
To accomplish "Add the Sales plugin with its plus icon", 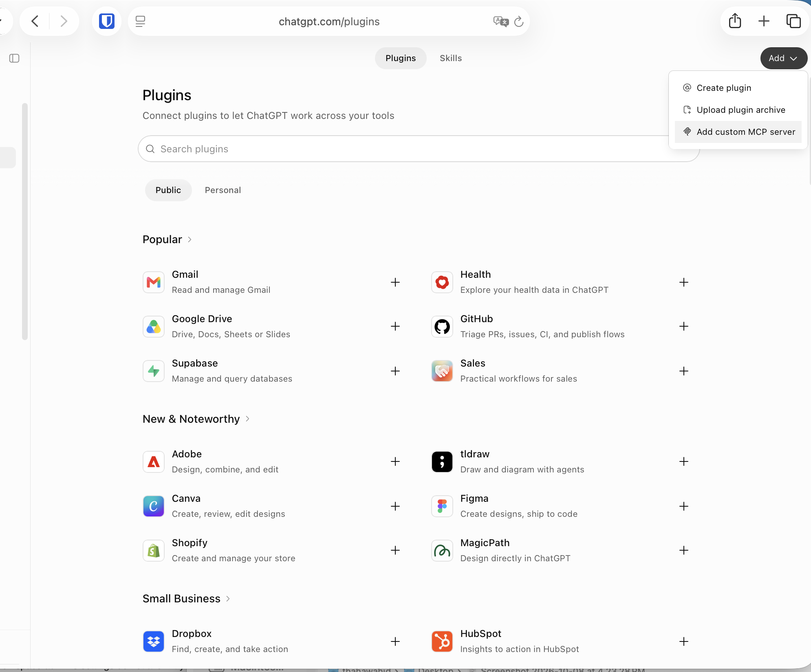I will click(x=684, y=371).
